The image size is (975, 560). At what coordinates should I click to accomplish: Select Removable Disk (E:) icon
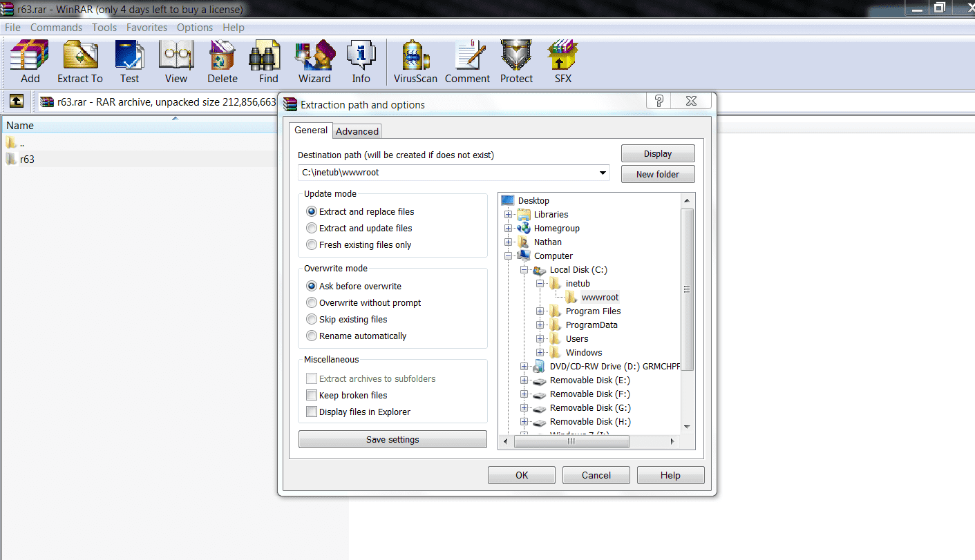pyautogui.click(x=539, y=380)
